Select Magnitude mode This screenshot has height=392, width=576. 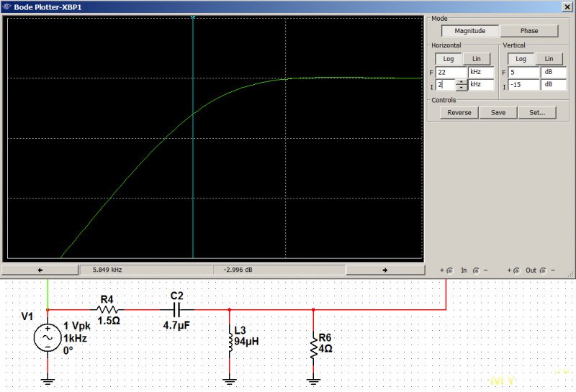tap(470, 31)
